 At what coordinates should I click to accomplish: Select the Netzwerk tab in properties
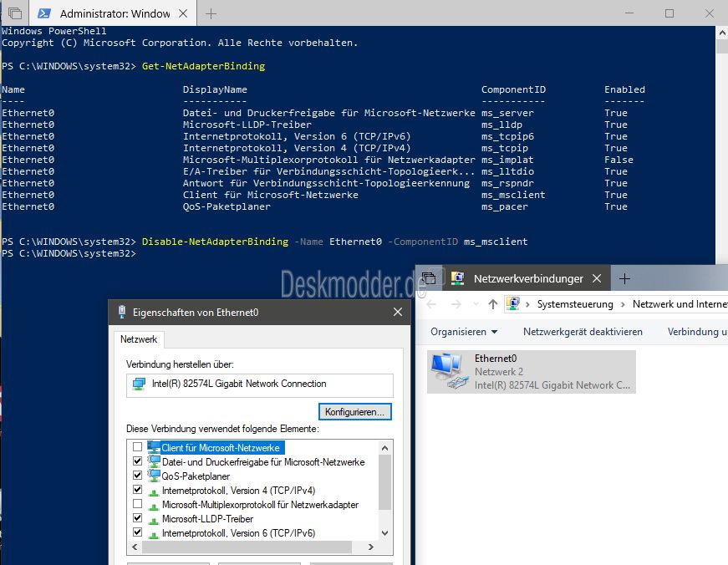(x=139, y=339)
